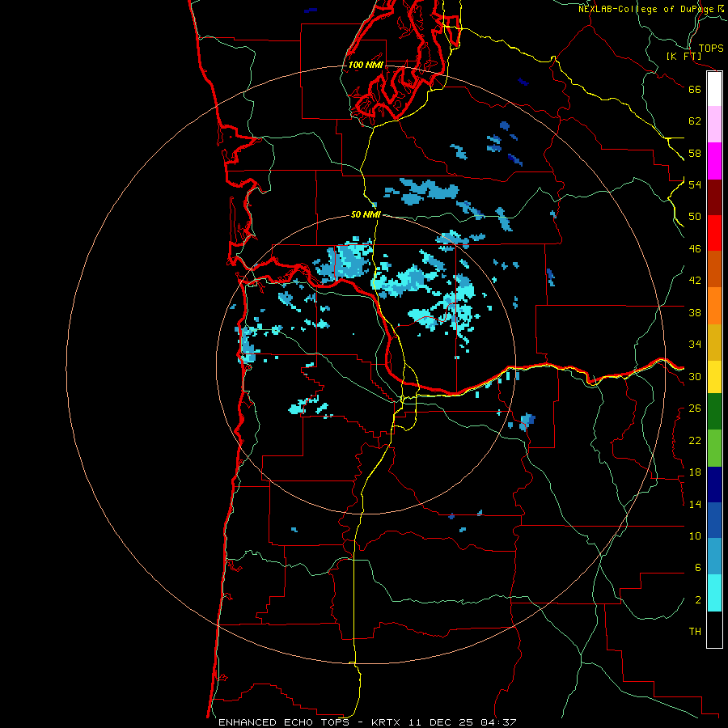
Task: Click legend value 26
Action: coord(695,408)
